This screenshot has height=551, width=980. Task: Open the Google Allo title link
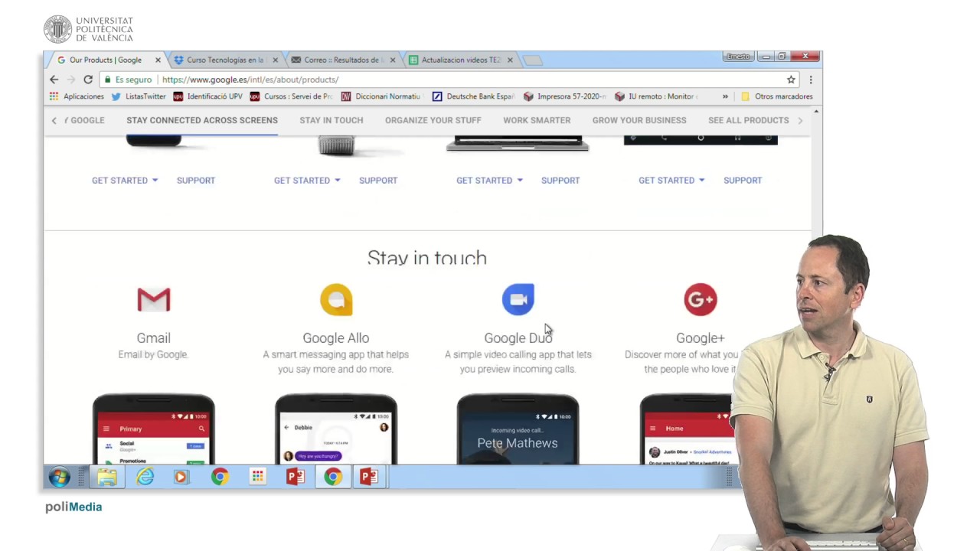(x=335, y=338)
